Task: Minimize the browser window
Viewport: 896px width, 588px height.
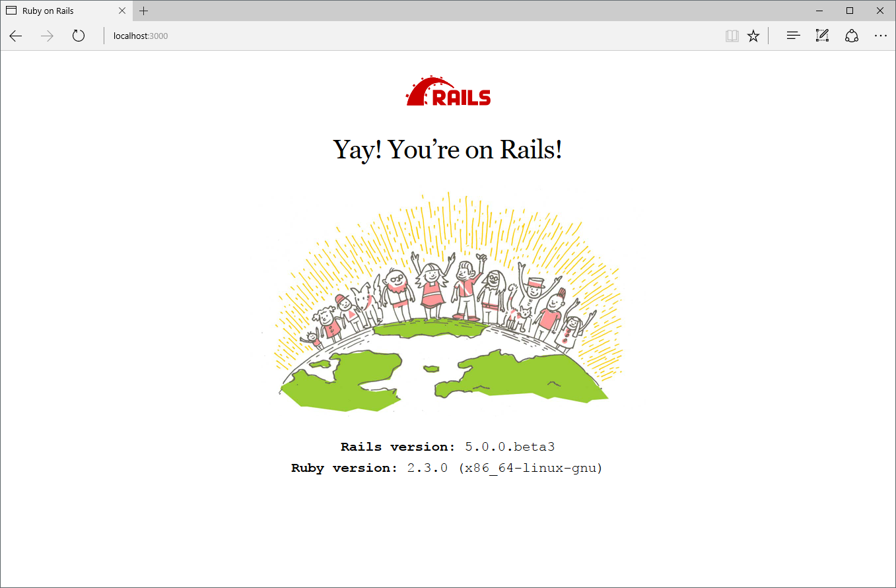Action: coord(819,11)
